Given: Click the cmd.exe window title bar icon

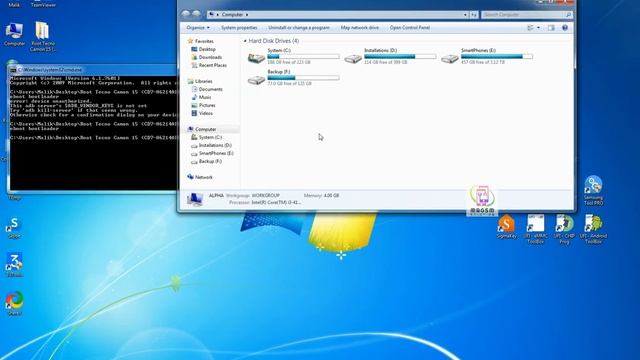Looking at the screenshot, I should tap(13, 70).
